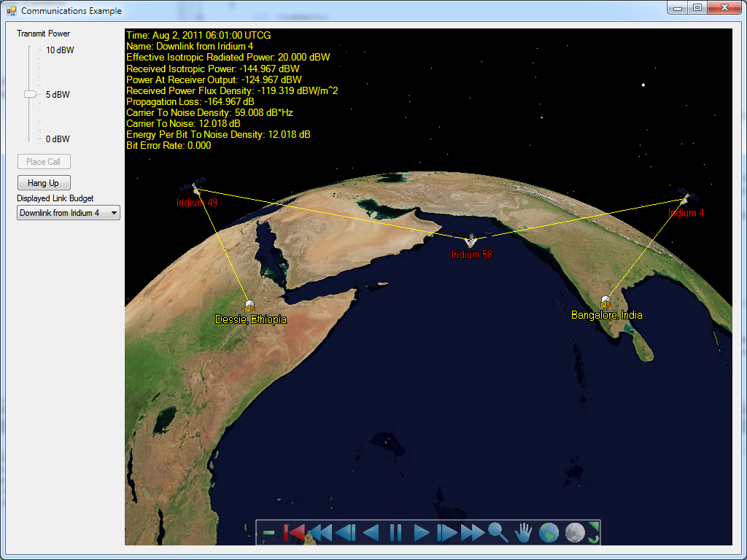Step forward one frame

point(447,532)
